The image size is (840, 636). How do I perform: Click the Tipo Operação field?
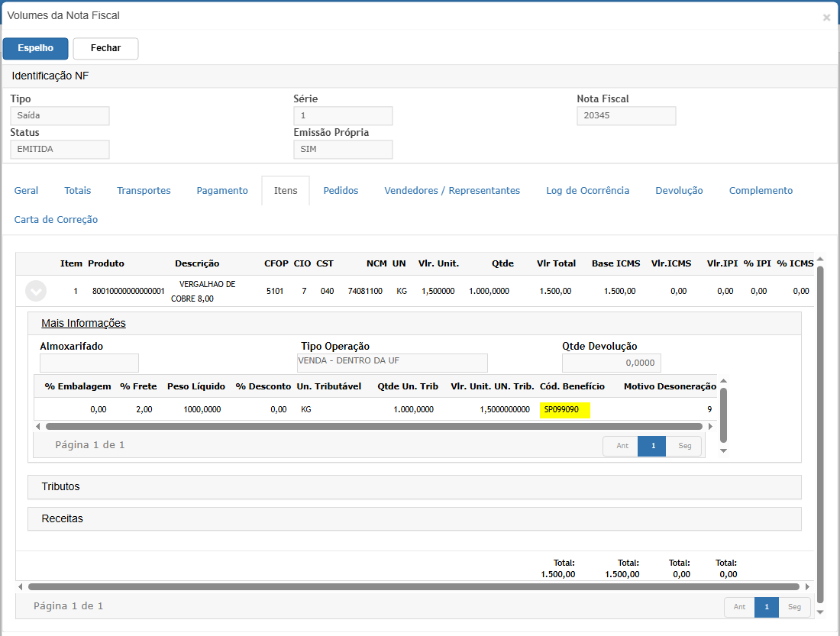(393, 363)
